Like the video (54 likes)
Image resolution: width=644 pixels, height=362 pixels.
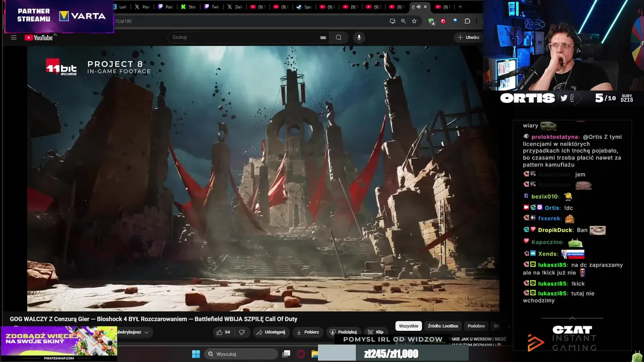tap(223, 332)
